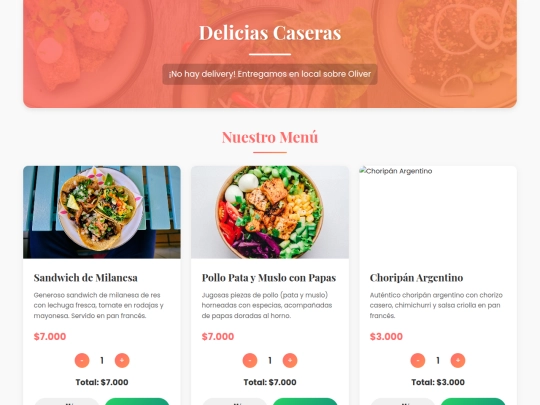Click plus button under Pollo Pata y Muslo
The image size is (540, 405).
[x=290, y=361]
